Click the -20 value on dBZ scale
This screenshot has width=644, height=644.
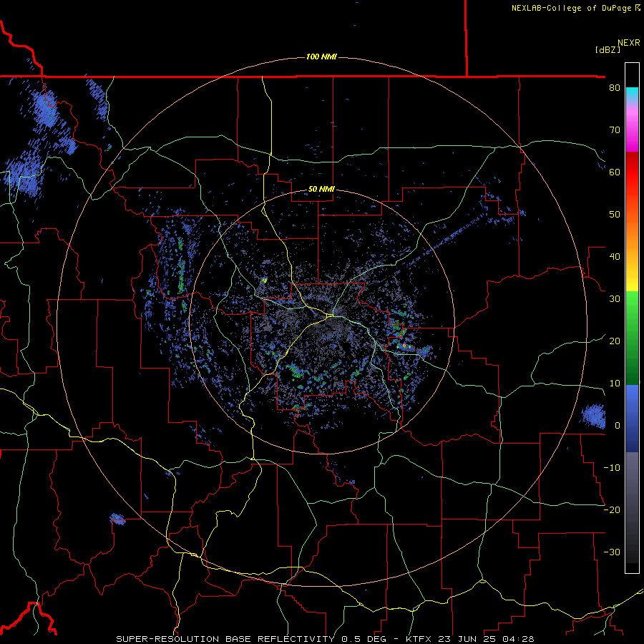click(612, 510)
